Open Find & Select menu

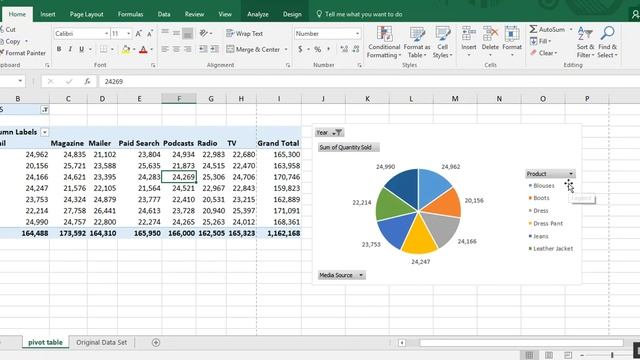click(607, 42)
